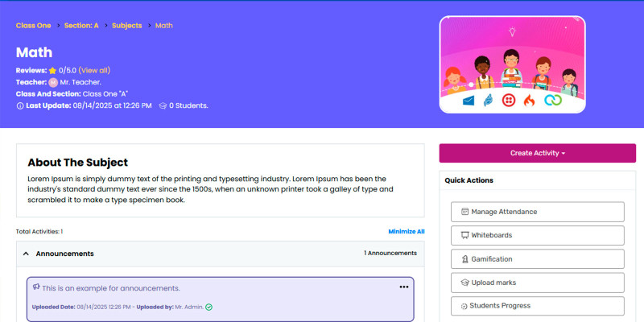This screenshot has height=322, width=644.
Task: Open the Whiteboards quick action
Action: [537, 235]
